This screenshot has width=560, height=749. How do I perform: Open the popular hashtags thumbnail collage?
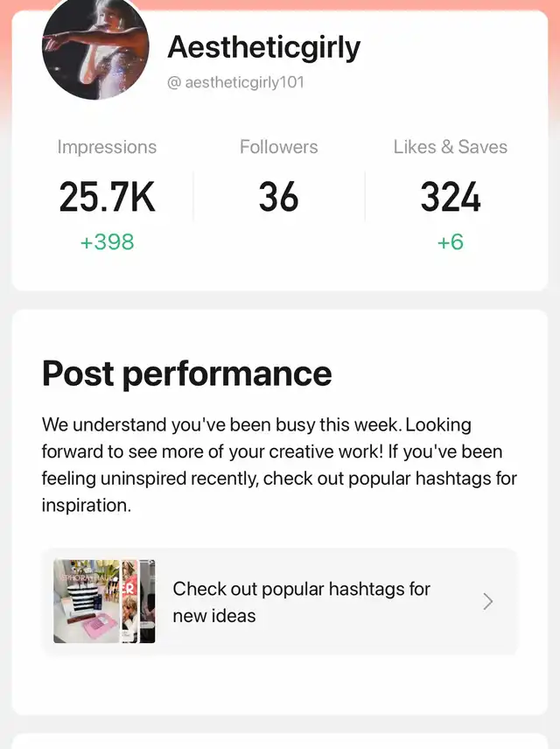[104, 601]
